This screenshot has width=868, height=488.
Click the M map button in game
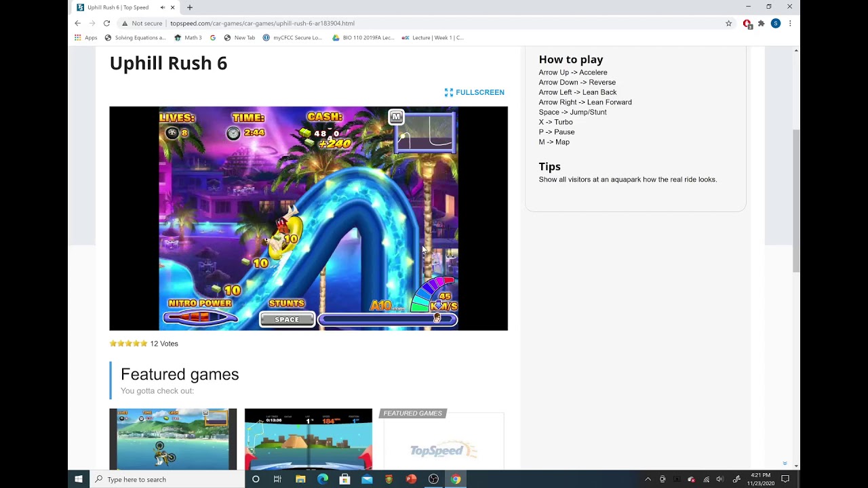[x=396, y=117]
